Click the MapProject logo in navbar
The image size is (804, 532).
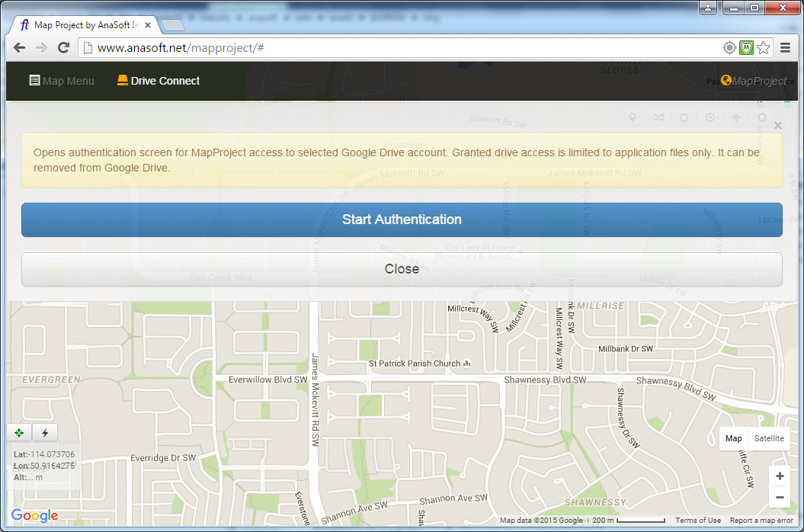click(754, 81)
